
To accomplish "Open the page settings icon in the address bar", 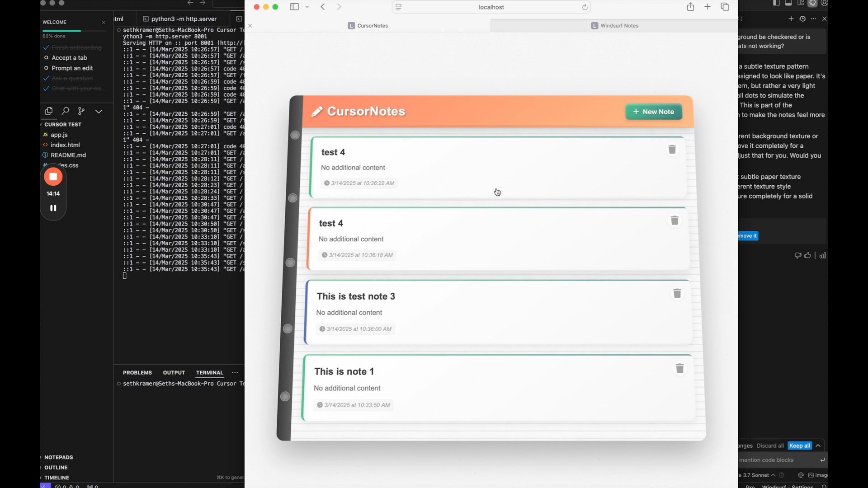I will [x=398, y=7].
